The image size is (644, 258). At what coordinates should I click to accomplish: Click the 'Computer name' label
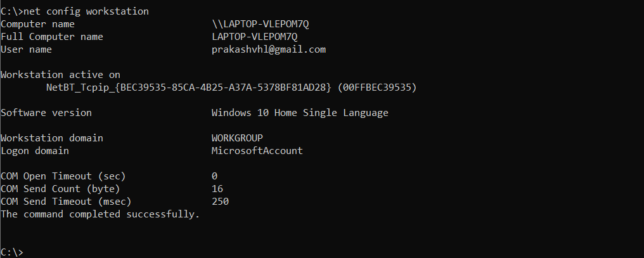pos(38,24)
